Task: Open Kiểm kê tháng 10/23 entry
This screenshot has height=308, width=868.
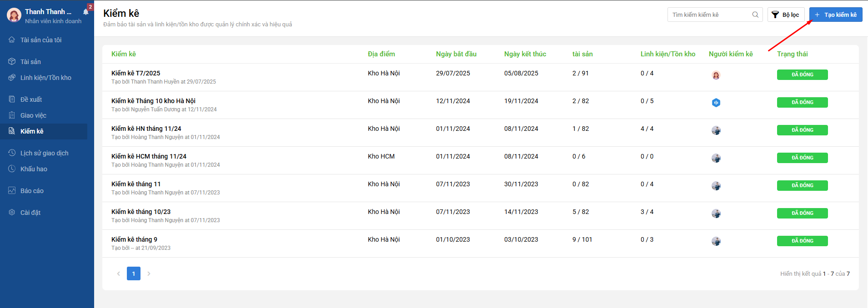Action: (141, 212)
